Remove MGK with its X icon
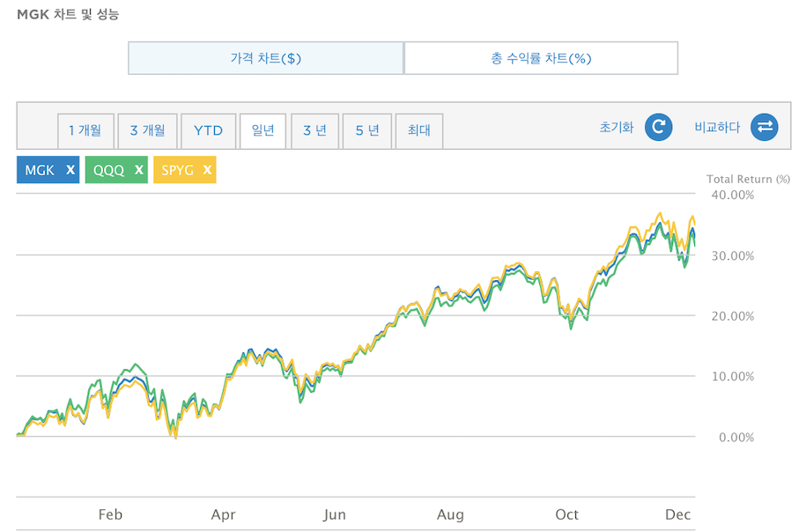The width and height of the screenshot is (799, 532). point(70,170)
